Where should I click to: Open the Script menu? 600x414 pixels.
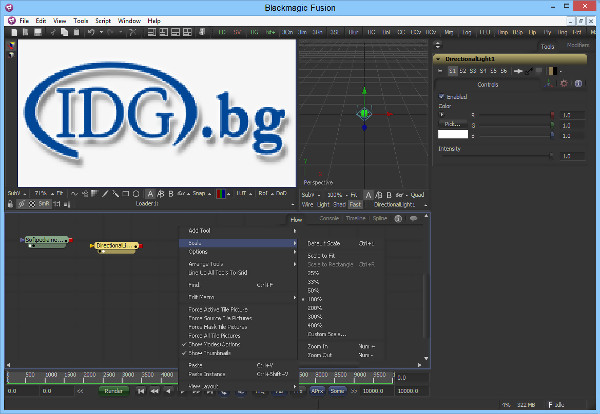click(x=103, y=21)
